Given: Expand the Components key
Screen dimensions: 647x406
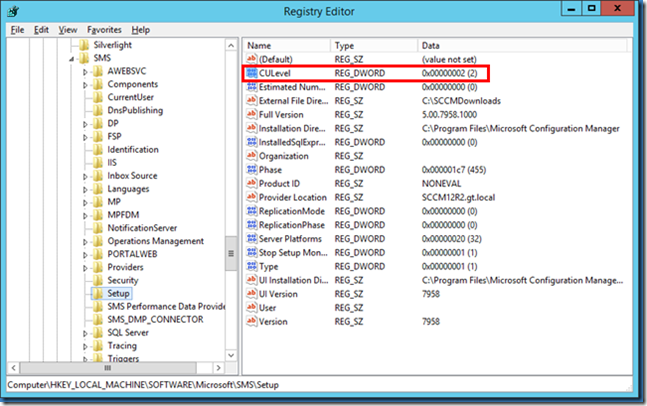Looking at the screenshot, I should point(85,85).
